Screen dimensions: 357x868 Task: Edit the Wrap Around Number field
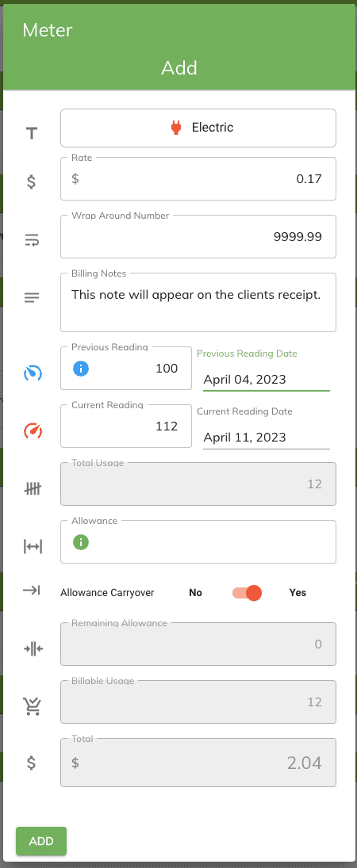coord(198,237)
